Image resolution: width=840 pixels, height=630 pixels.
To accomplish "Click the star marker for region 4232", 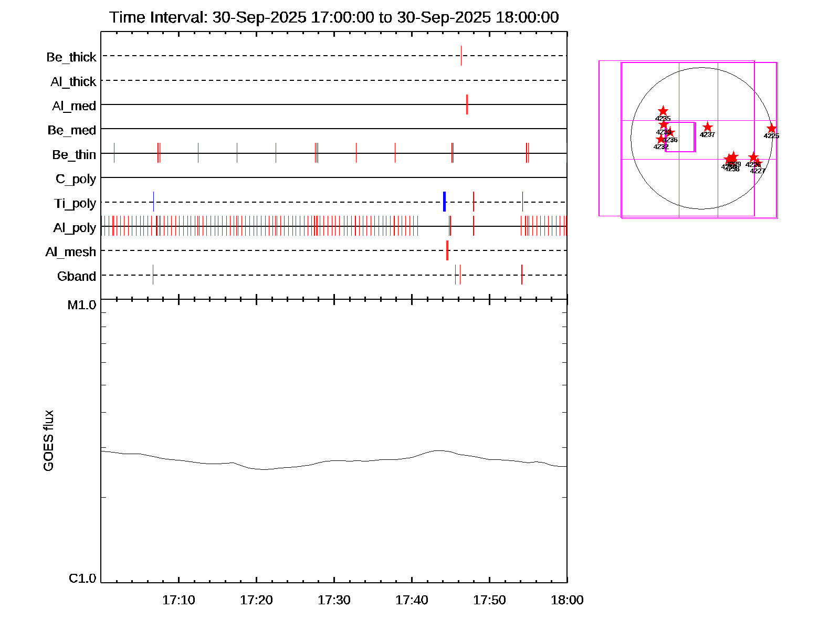I will pyautogui.click(x=661, y=139).
